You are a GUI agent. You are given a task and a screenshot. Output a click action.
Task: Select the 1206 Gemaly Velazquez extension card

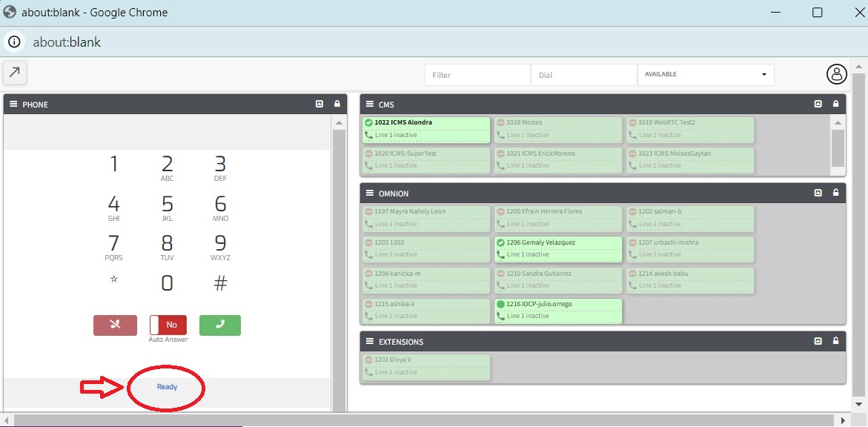557,248
